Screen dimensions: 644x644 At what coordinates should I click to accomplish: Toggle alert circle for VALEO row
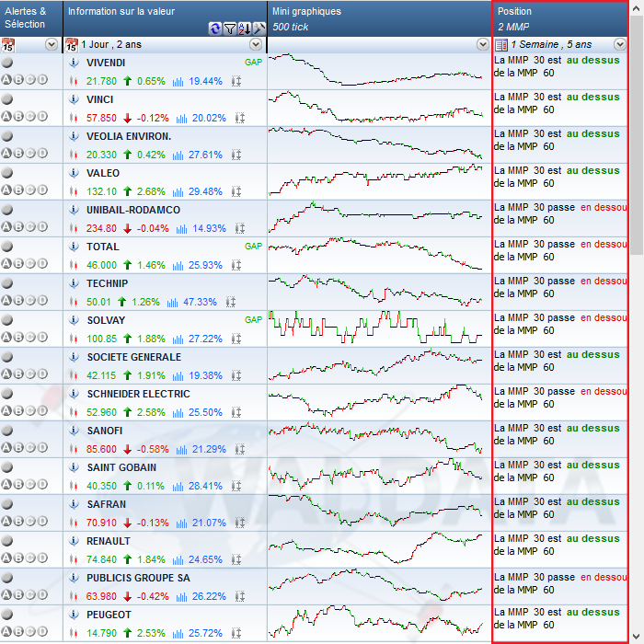coord(7,173)
